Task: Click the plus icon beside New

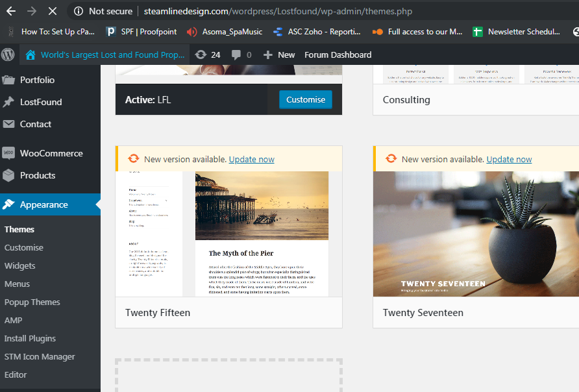Action: (x=267, y=55)
